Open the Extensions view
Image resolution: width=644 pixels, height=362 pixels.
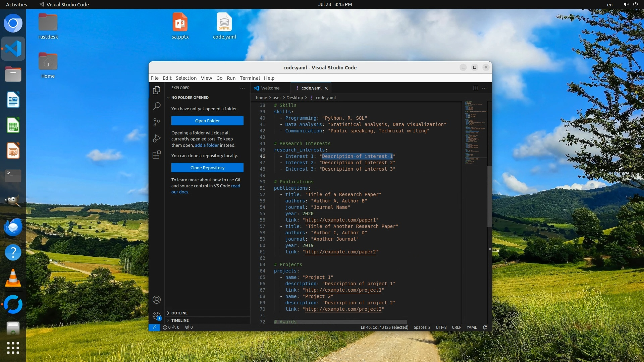click(157, 155)
